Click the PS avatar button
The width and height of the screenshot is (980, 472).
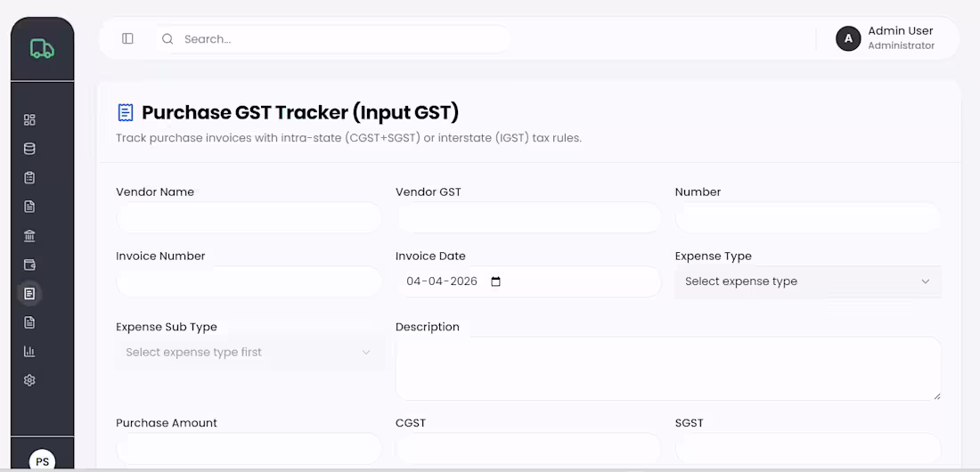pyautogui.click(x=42, y=461)
